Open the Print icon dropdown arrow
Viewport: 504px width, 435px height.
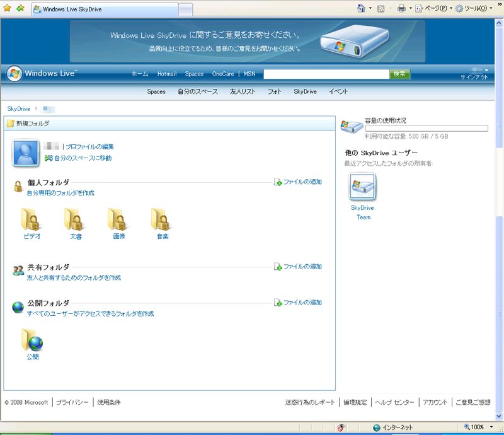[x=411, y=8]
